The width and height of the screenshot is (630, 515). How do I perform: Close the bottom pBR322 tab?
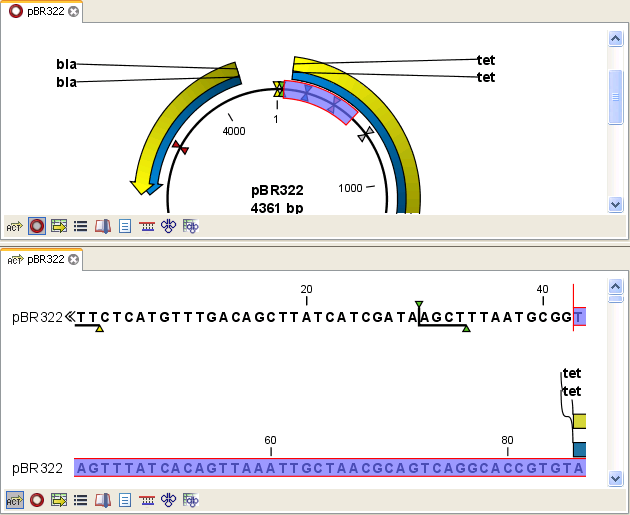tap(73, 260)
